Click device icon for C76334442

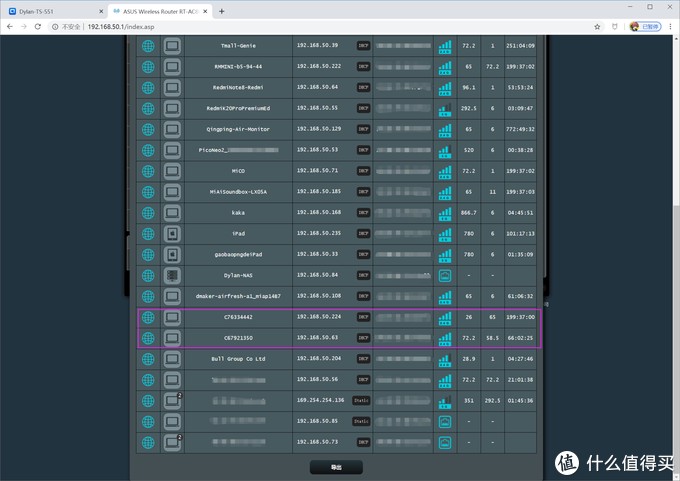point(172,317)
